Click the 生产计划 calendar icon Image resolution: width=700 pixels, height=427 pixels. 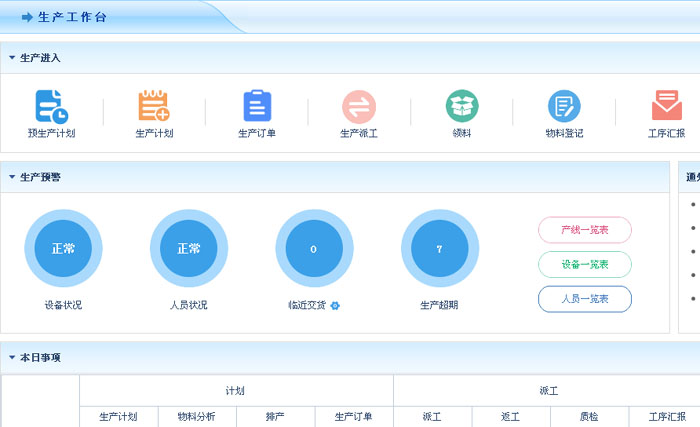pyautogui.click(x=154, y=106)
